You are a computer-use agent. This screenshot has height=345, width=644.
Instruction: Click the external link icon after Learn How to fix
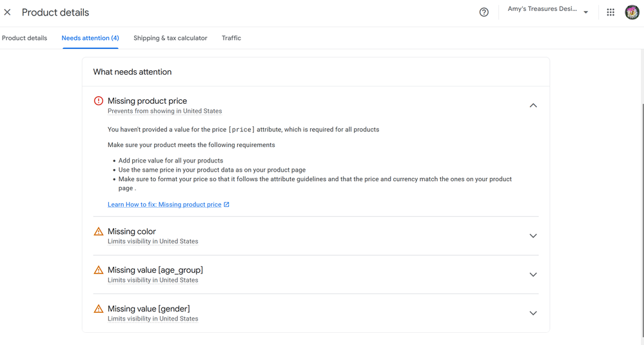tap(226, 204)
